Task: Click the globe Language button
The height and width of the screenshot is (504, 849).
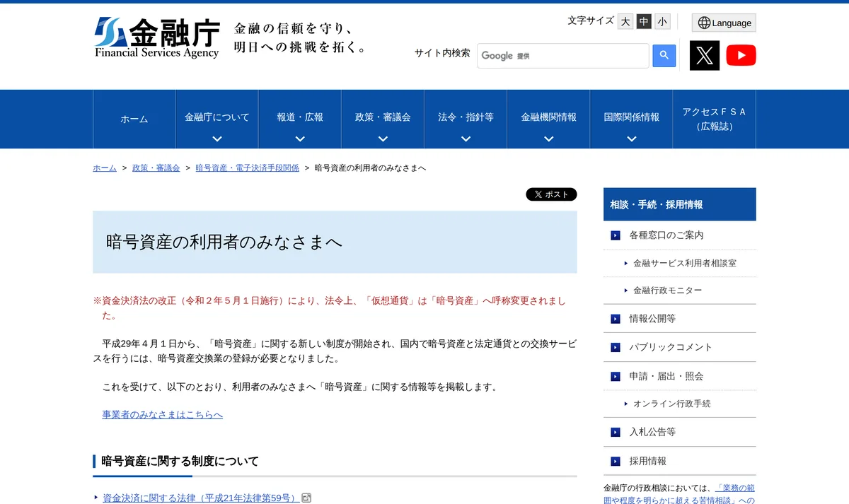Action: 724,23
